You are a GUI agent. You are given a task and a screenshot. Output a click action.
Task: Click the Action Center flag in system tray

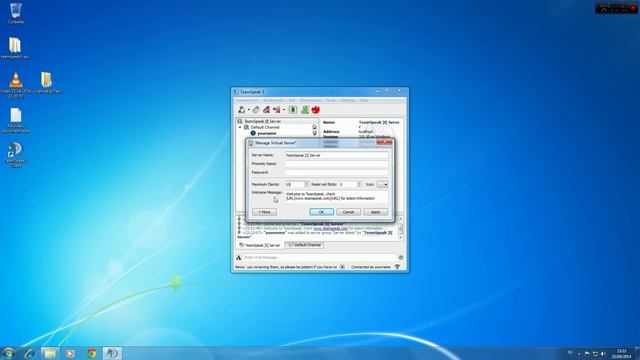(x=587, y=353)
